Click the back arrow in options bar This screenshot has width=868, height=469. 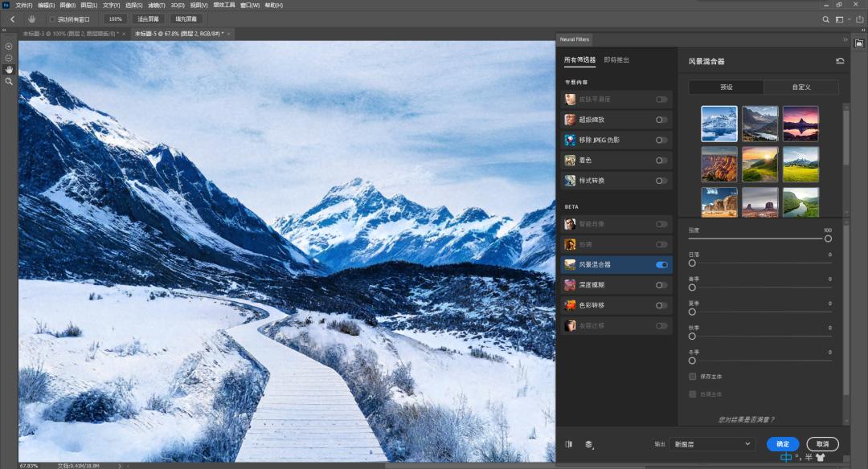coord(12,18)
